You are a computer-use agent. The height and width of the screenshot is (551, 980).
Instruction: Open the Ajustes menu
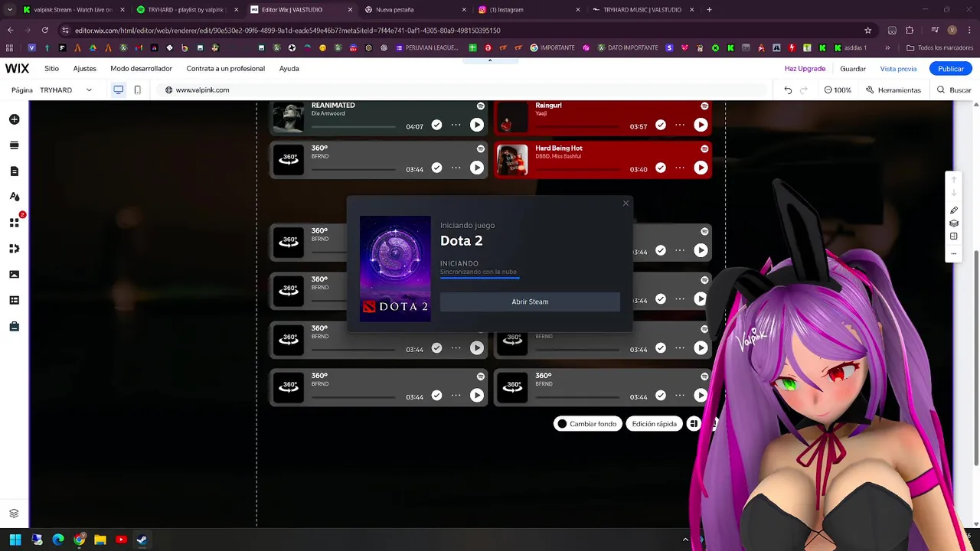(84, 69)
